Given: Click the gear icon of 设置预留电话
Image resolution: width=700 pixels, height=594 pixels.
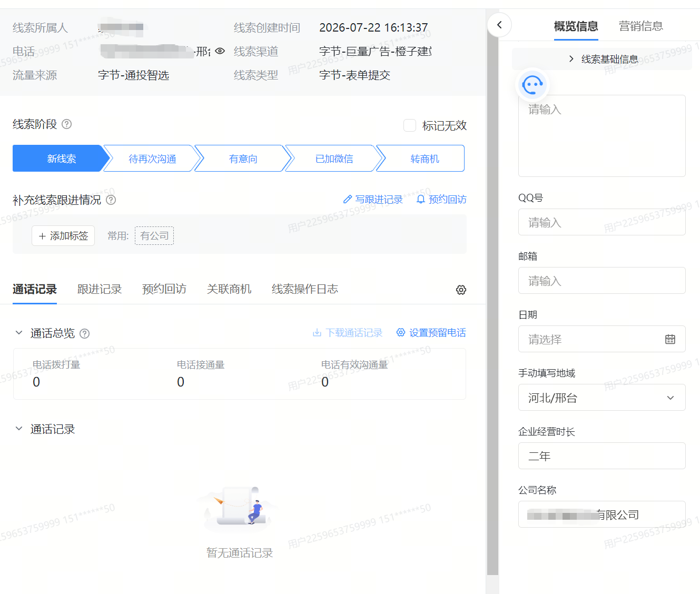Looking at the screenshot, I should point(401,333).
